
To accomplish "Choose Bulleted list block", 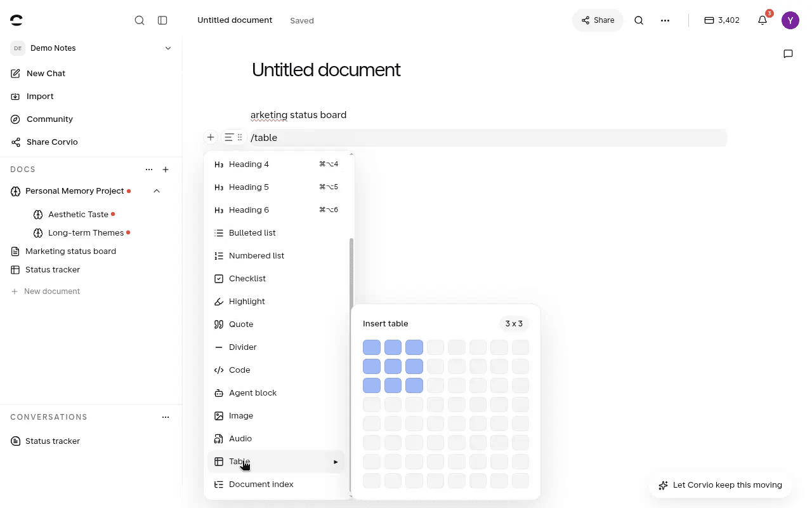I will (x=277, y=232).
